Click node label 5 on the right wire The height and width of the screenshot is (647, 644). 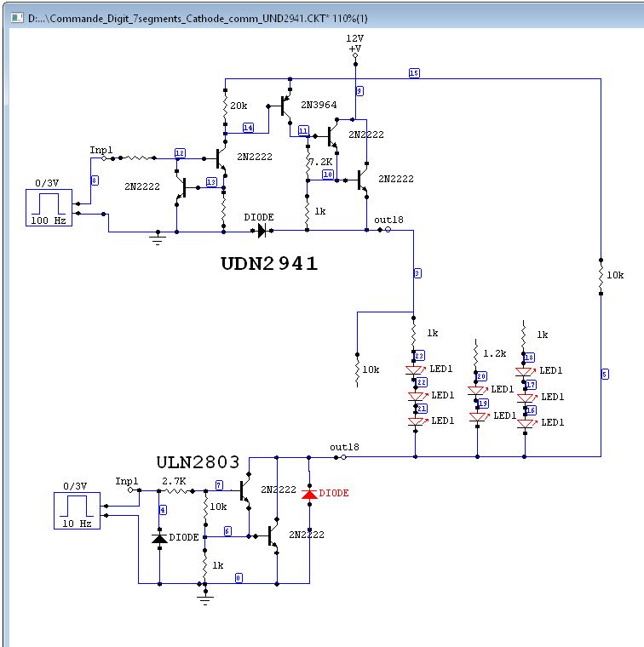(605, 375)
